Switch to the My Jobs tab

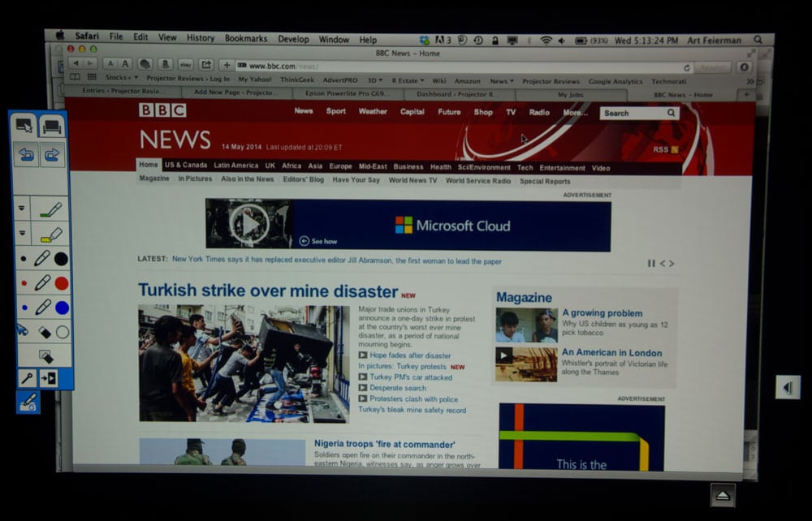(571, 95)
